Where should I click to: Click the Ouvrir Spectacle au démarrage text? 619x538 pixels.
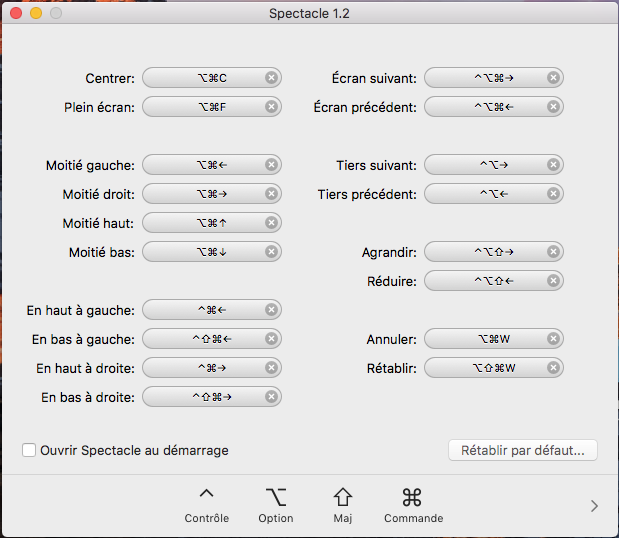click(134, 450)
